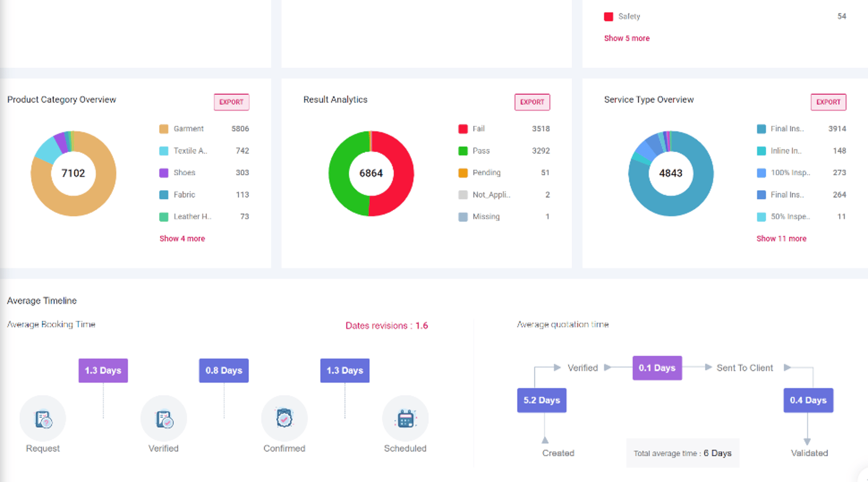Click the 1.3 Days badge after Request

(103, 371)
